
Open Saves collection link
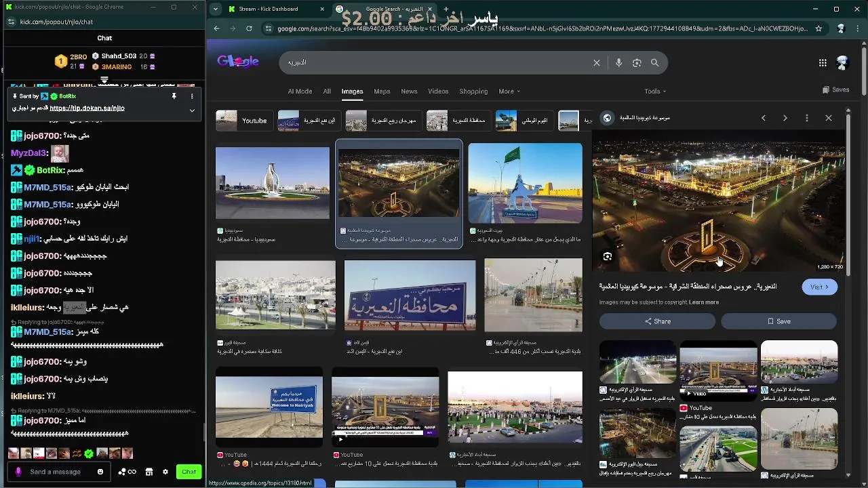[835, 90]
